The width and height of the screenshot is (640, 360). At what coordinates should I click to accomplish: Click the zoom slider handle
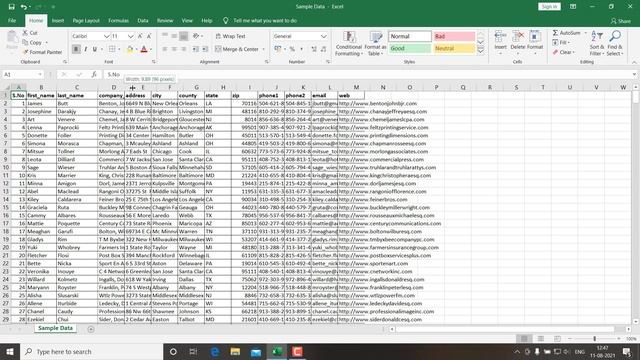pos(594,339)
